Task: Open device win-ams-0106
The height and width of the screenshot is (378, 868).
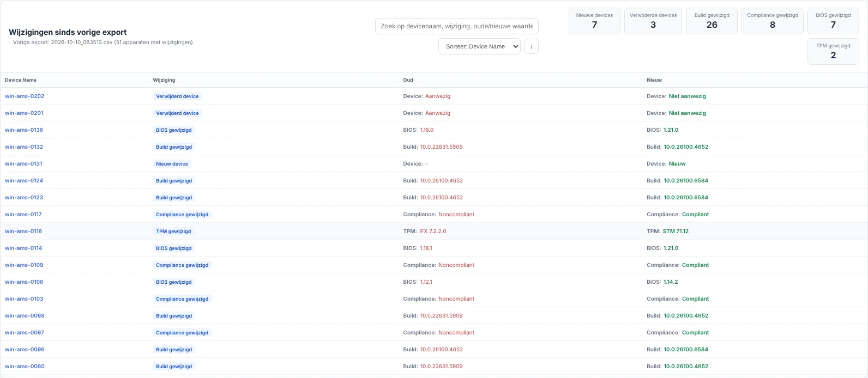Action: click(24, 282)
